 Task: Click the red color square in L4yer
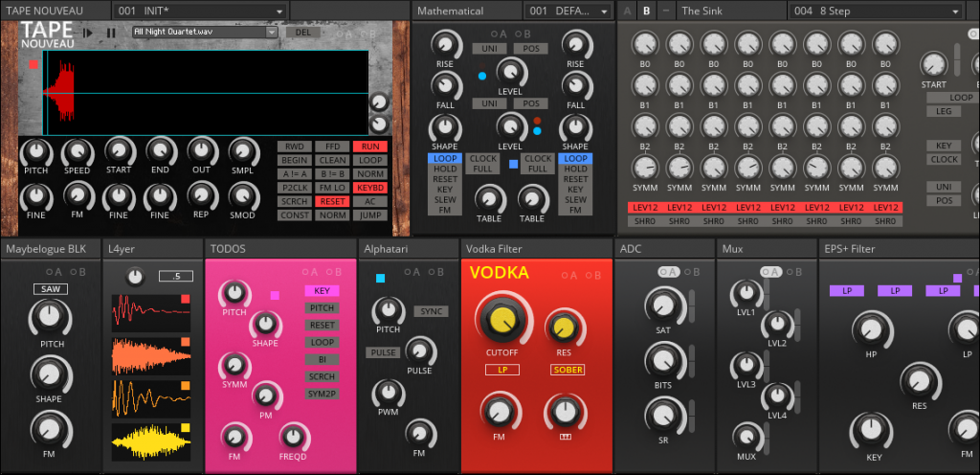(186, 300)
